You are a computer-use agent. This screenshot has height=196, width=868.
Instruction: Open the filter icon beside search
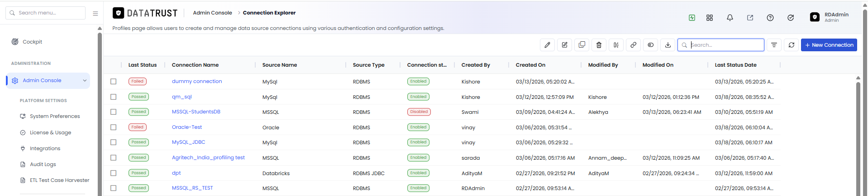pos(774,45)
